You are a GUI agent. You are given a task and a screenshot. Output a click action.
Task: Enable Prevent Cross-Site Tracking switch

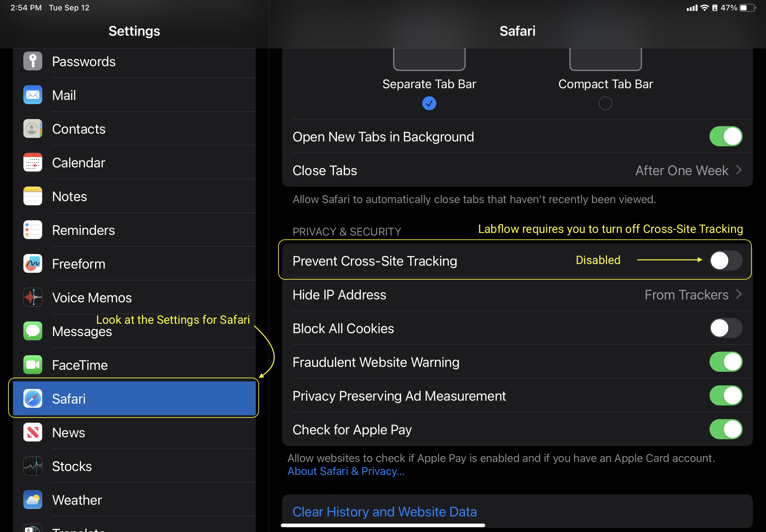[x=726, y=261]
